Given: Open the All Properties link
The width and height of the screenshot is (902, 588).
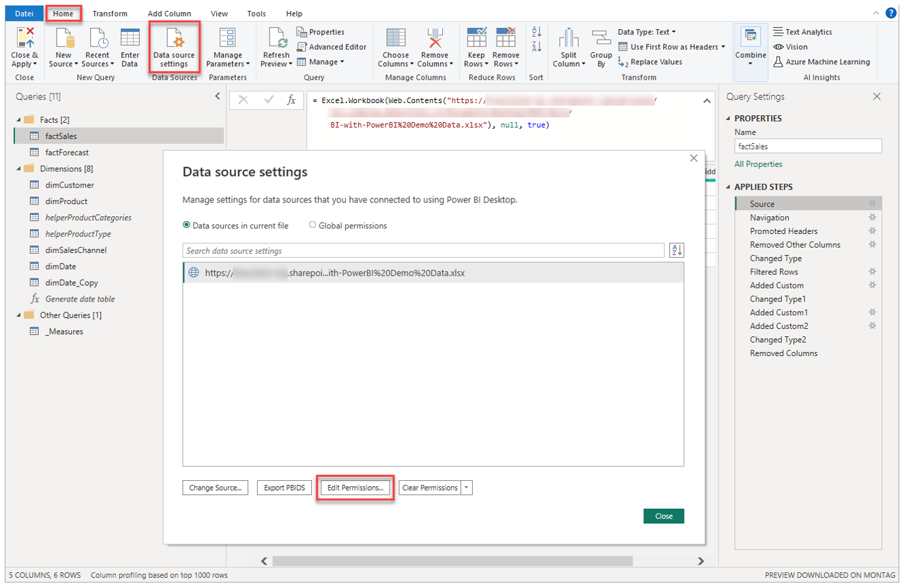Looking at the screenshot, I should [x=759, y=164].
